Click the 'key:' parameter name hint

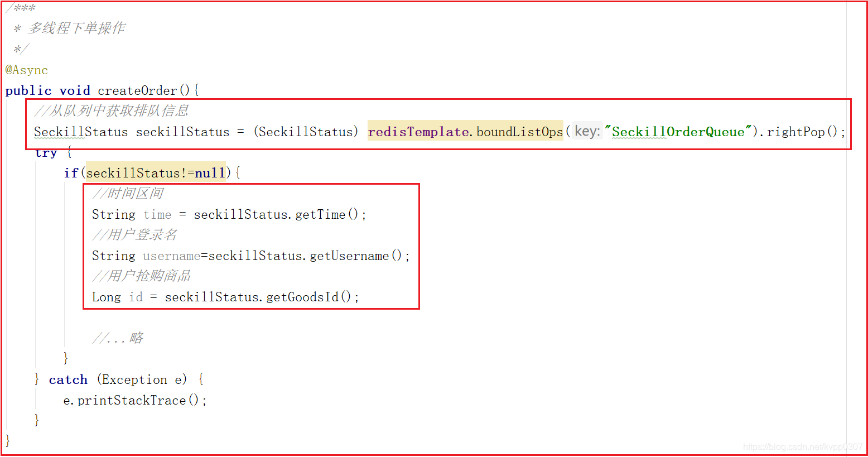587,131
